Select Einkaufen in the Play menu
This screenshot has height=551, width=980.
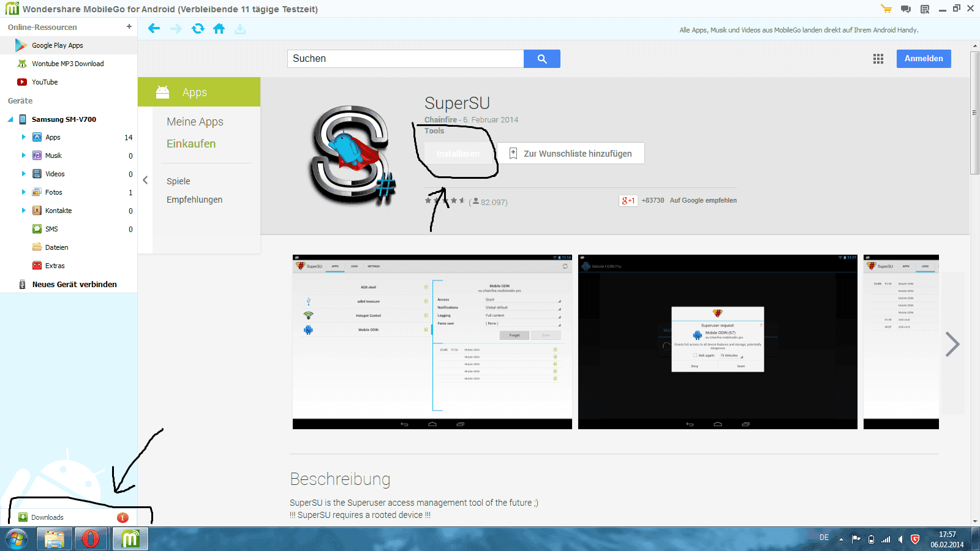[x=191, y=144]
